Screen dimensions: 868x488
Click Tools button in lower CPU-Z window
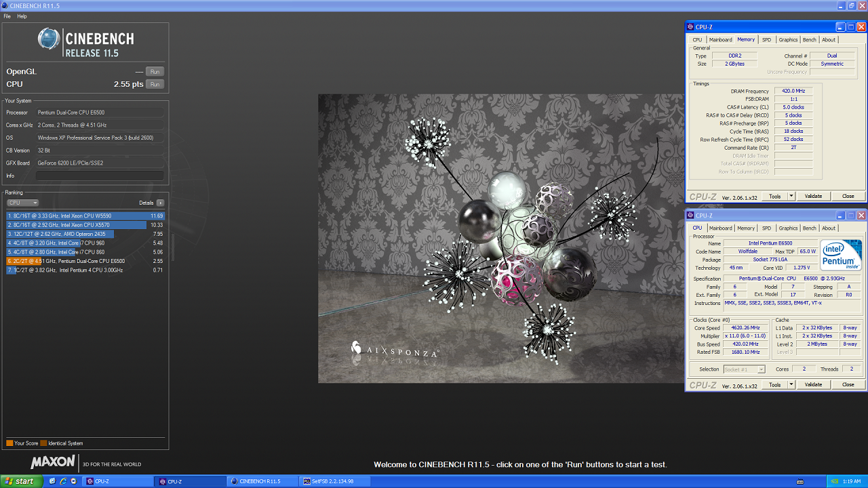coord(774,384)
